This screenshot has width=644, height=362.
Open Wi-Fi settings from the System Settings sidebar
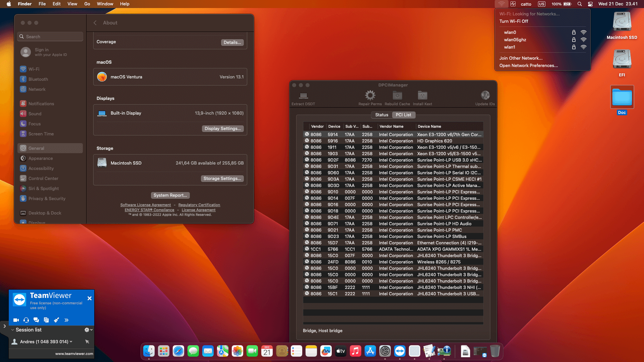click(x=33, y=69)
